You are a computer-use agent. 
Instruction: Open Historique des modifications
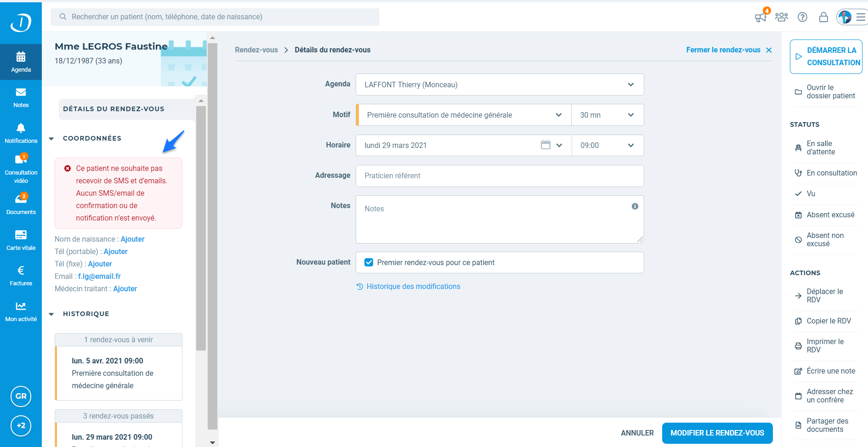[413, 286]
